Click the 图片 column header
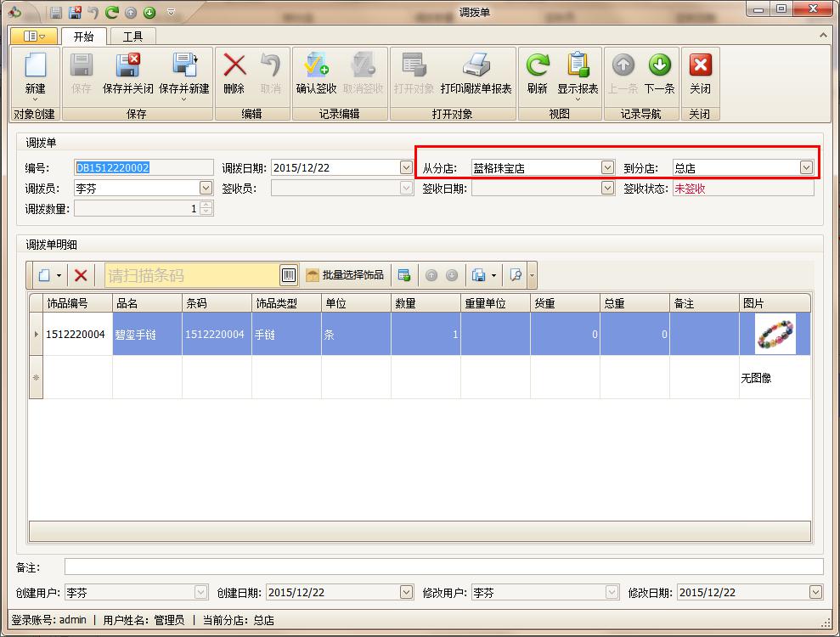840x637 pixels. click(x=775, y=303)
